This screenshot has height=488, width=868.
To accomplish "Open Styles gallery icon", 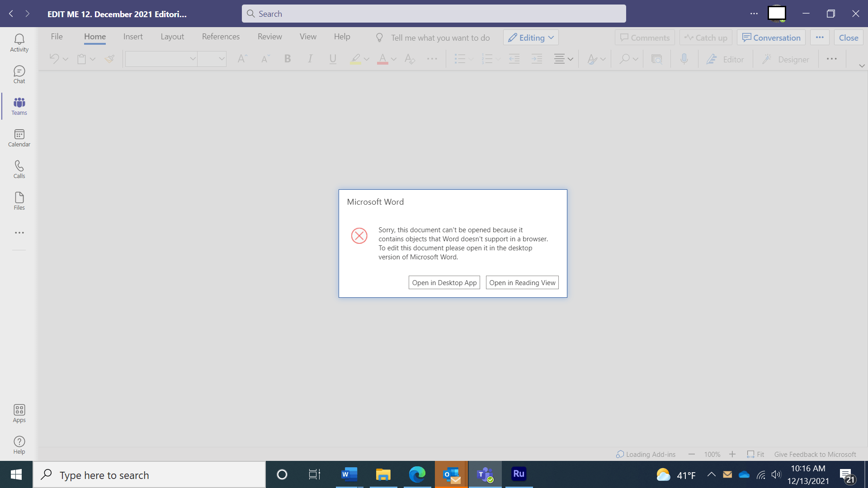I will (x=592, y=59).
